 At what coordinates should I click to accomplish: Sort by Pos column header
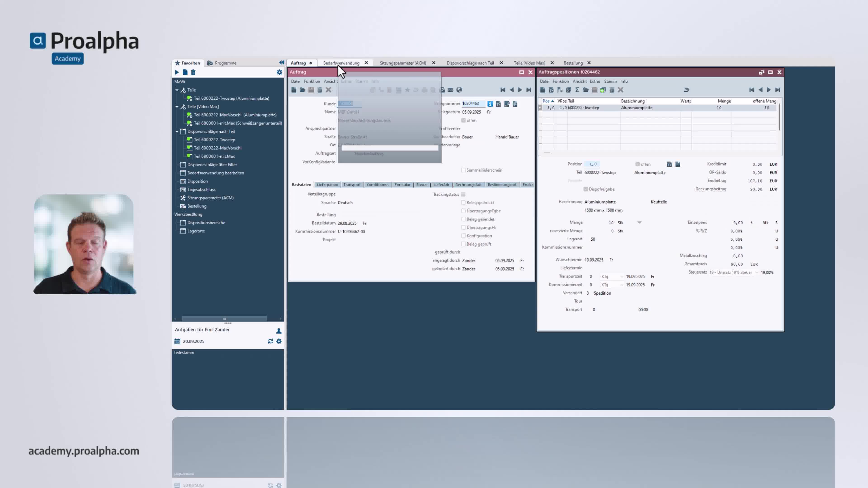pos(548,101)
